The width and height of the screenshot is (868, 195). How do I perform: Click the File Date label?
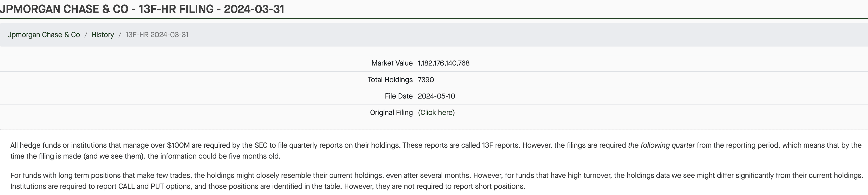398,96
